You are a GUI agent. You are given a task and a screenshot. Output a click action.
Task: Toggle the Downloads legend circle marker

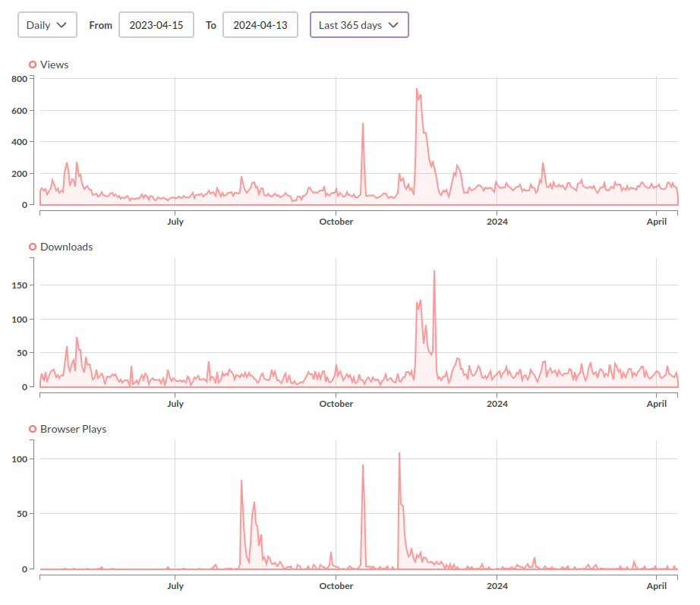click(x=33, y=247)
